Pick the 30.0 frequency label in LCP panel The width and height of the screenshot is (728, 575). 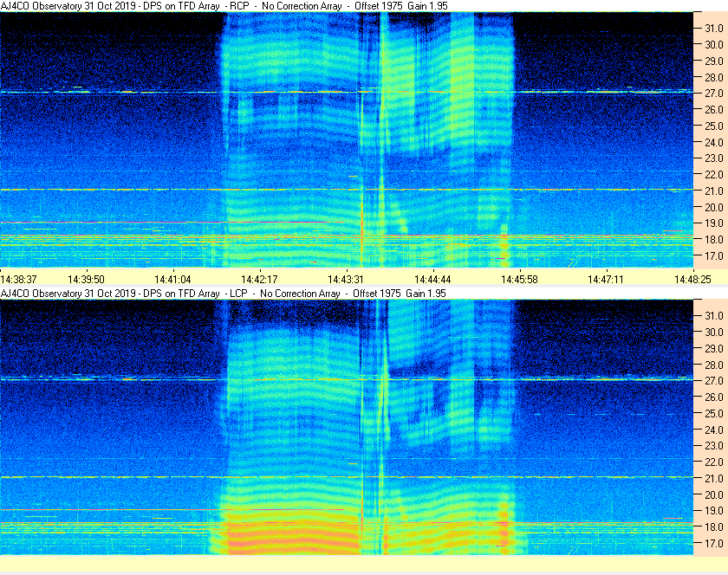(x=714, y=332)
